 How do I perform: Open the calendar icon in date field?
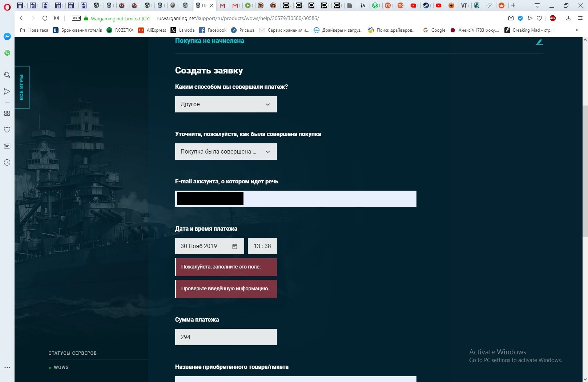coord(234,246)
